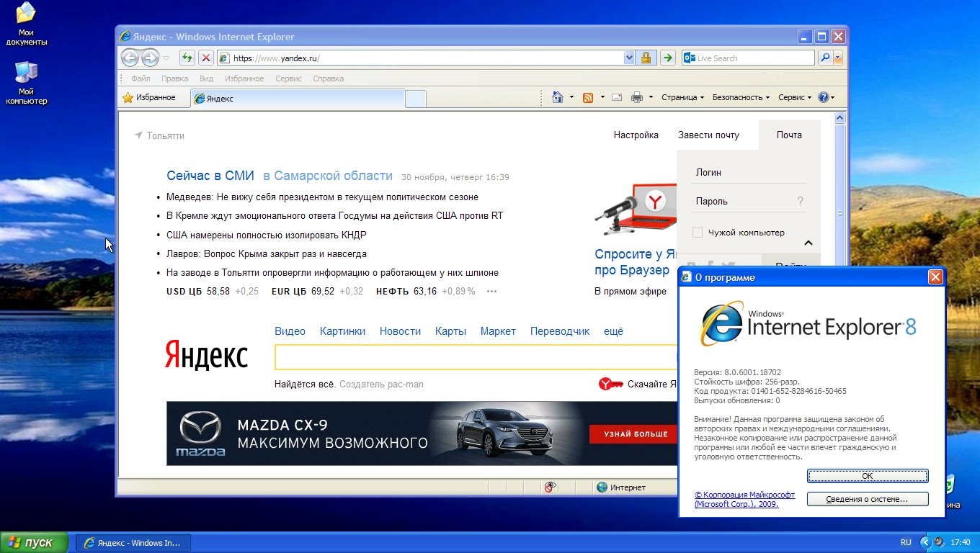Click the Яндекс logo

point(206,355)
